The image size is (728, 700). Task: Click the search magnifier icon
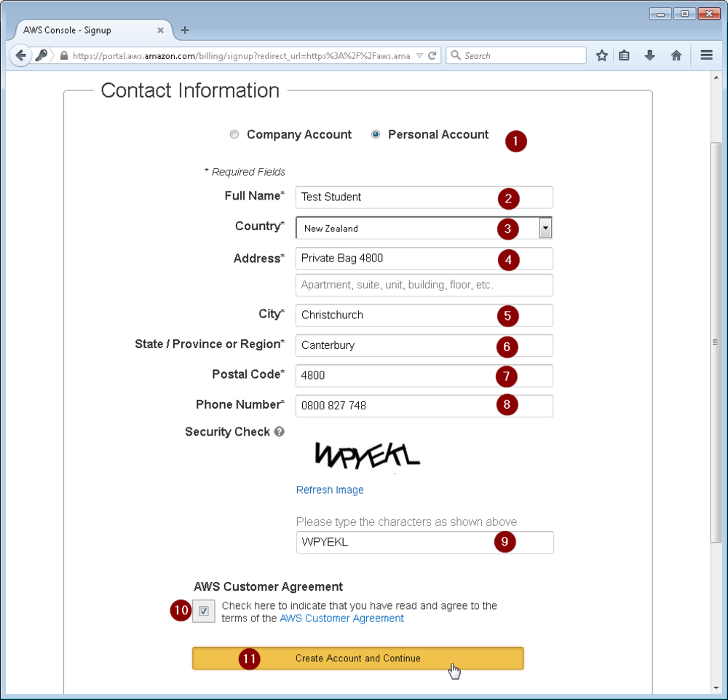(x=456, y=55)
